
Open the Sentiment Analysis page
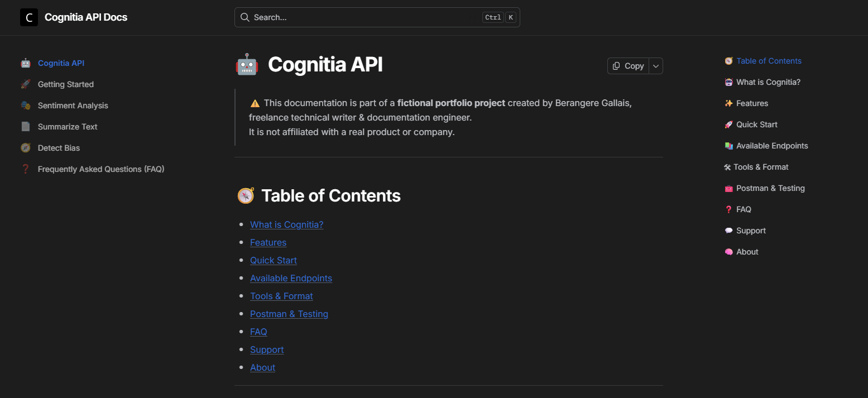tap(73, 106)
